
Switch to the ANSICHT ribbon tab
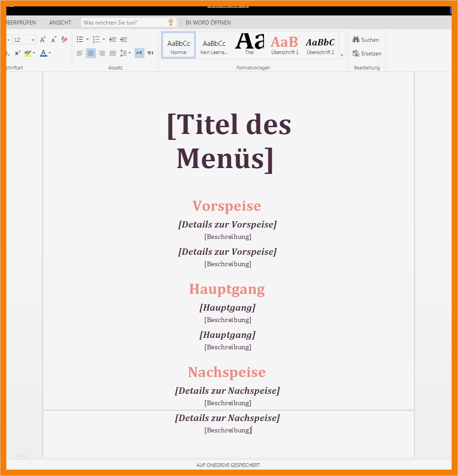pyautogui.click(x=60, y=22)
